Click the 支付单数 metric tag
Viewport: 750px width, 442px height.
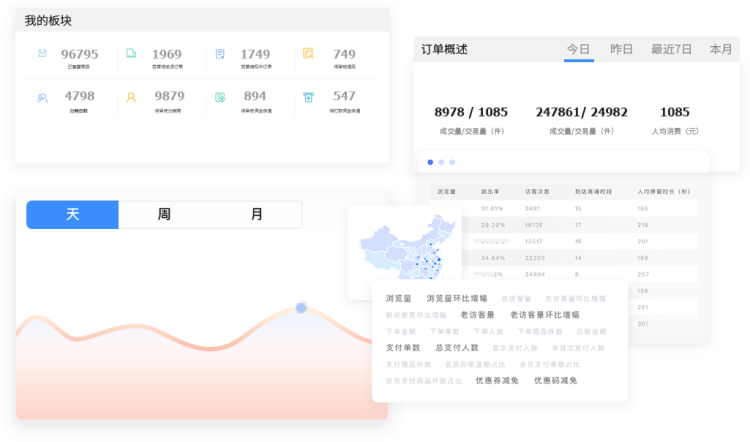coord(403,347)
